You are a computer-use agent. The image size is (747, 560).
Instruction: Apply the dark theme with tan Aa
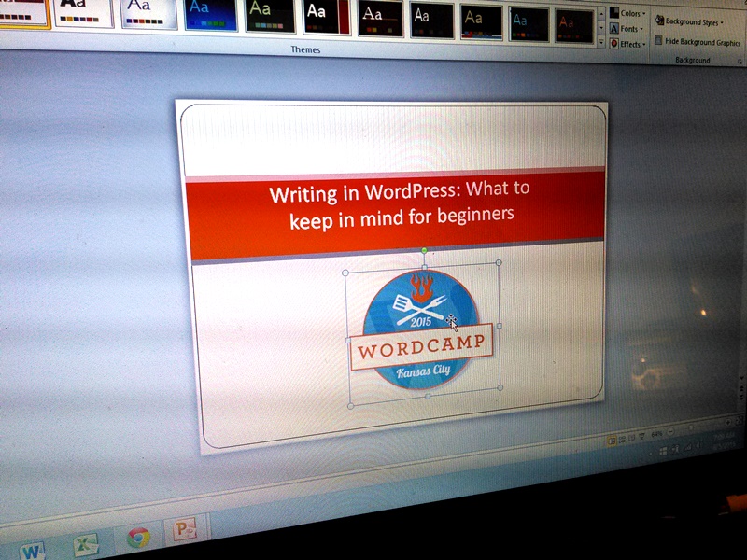[481, 21]
